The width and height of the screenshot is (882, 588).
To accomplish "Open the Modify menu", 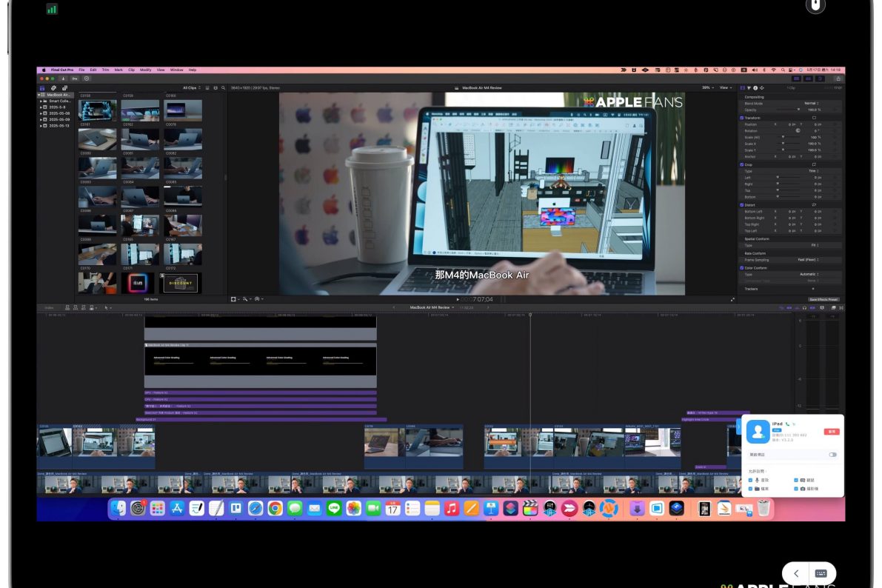I will (145, 70).
